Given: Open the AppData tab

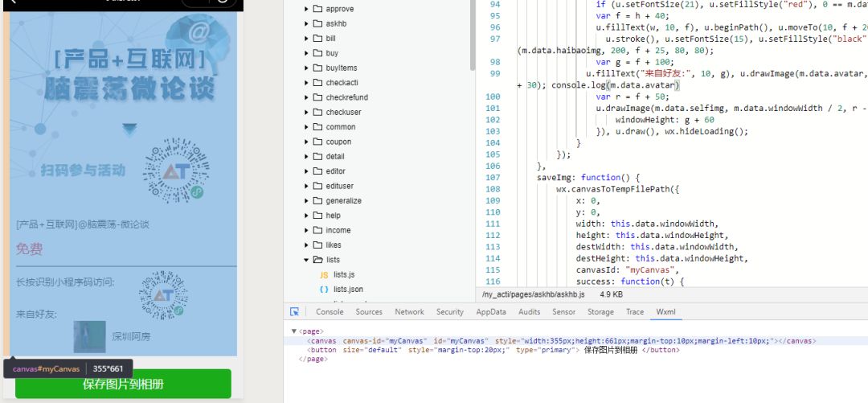Looking at the screenshot, I should 491,312.
